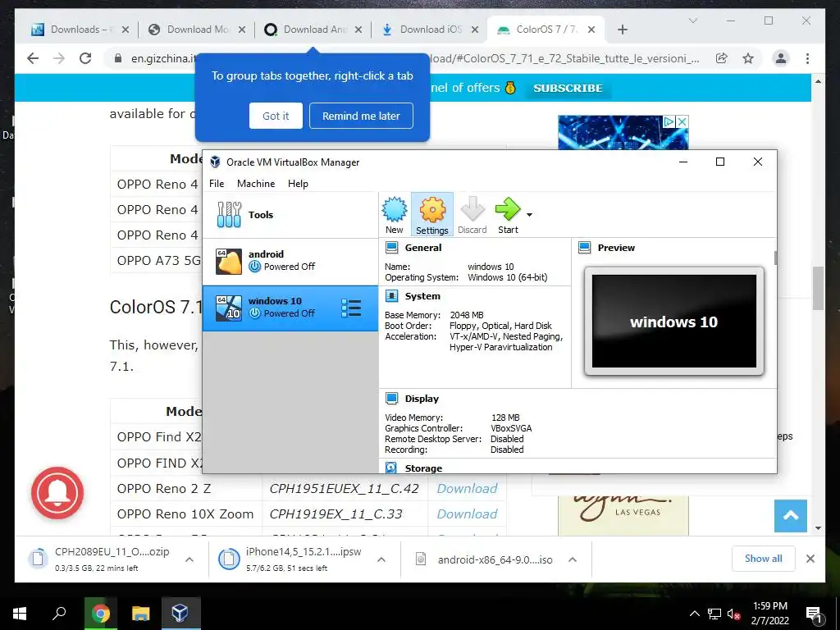Close the ColorOS 7 tab

click(x=591, y=30)
